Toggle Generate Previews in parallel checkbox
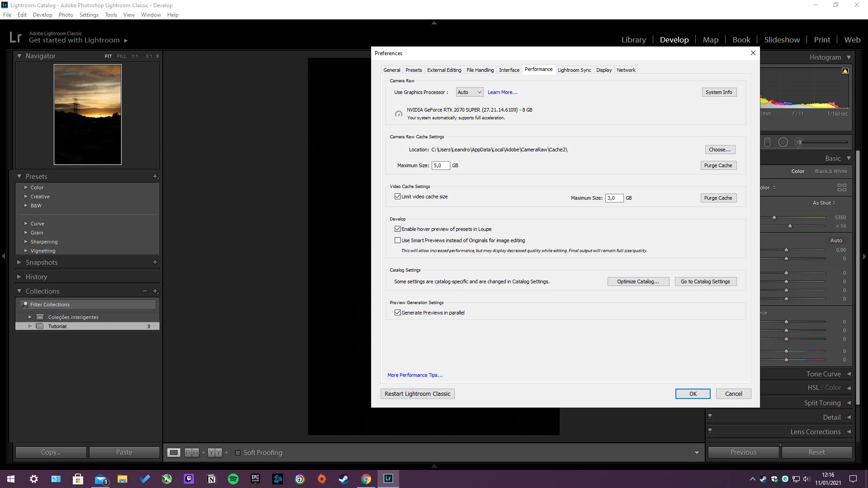This screenshot has width=868, height=488. (398, 313)
